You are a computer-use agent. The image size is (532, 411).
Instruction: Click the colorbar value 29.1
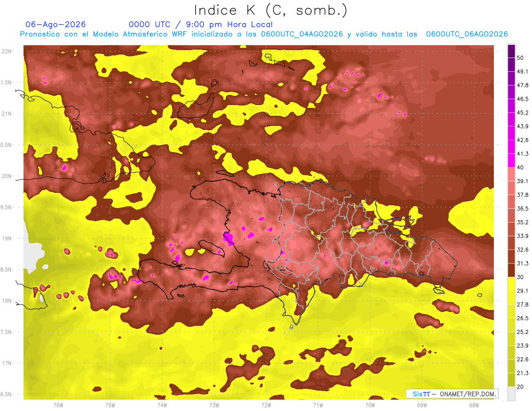tap(522, 291)
